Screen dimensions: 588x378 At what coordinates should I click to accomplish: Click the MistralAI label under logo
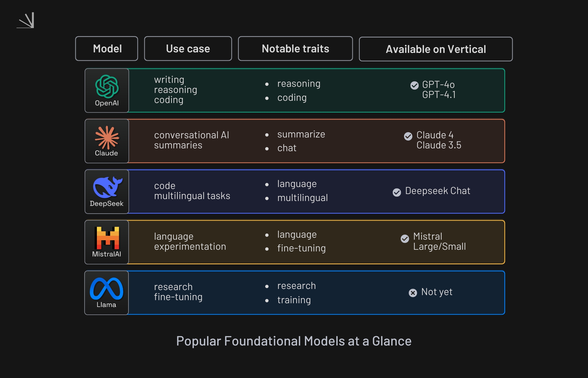click(x=107, y=254)
